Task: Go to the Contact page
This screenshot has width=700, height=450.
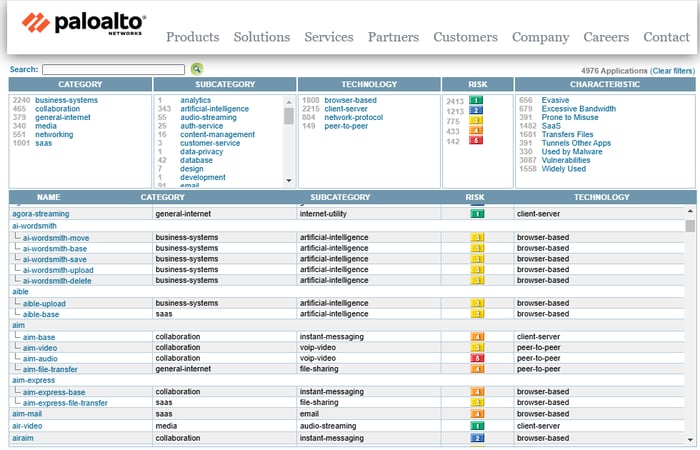Action: (666, 37)
